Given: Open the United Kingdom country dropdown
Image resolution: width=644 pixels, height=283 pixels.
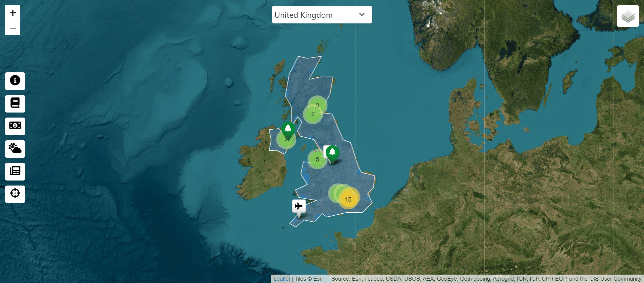Looking at the screenshot, I should pos(315,15).
